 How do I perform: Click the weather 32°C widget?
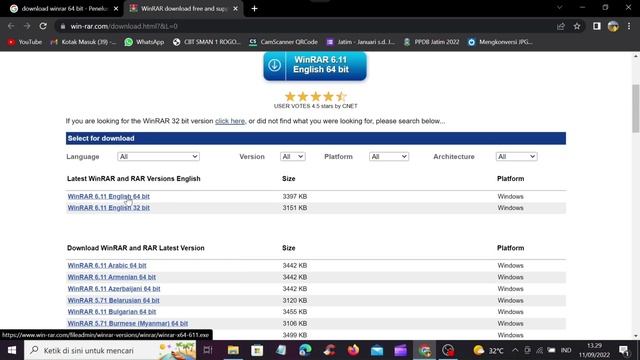click(488, 350)
